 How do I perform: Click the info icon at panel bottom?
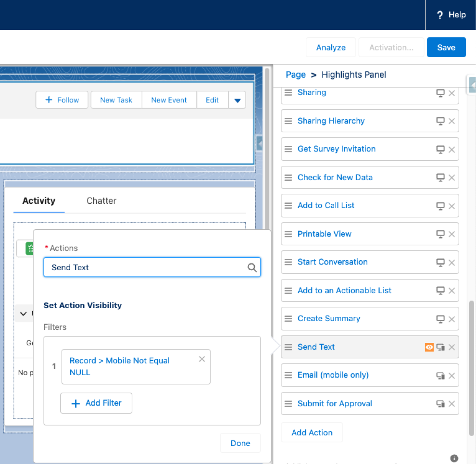[x=454, y=458]
